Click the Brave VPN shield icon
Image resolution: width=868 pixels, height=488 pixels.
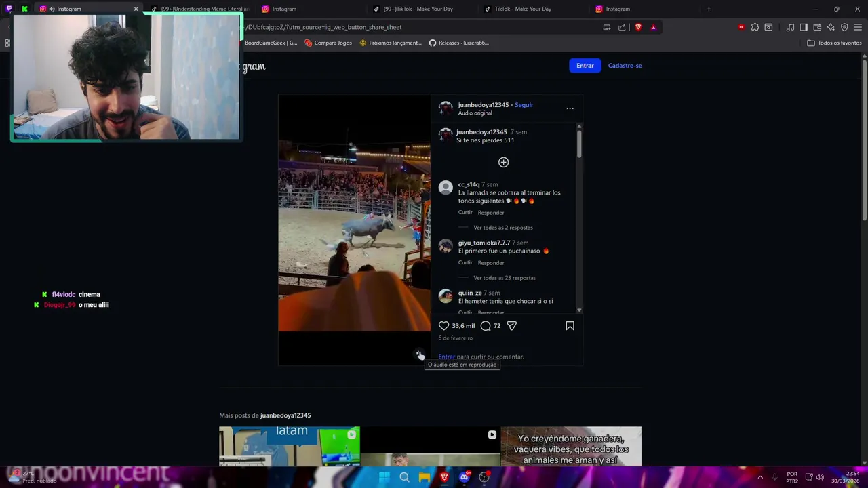844,27
